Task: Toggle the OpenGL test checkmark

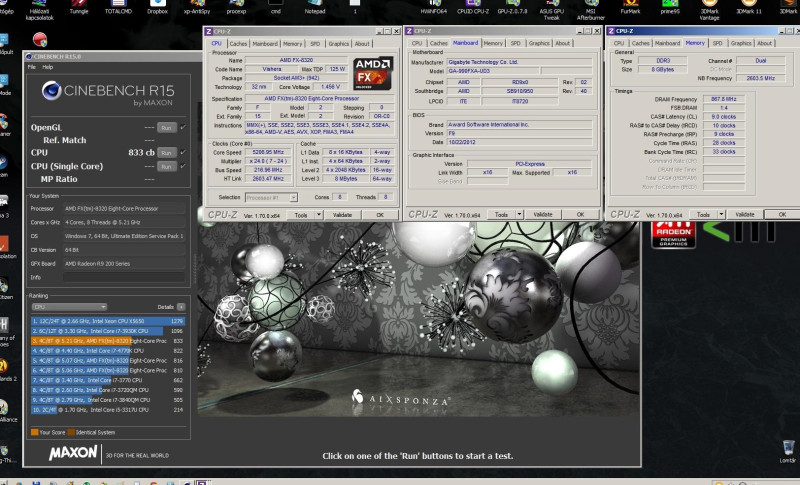Action: [x=183, y=127]
